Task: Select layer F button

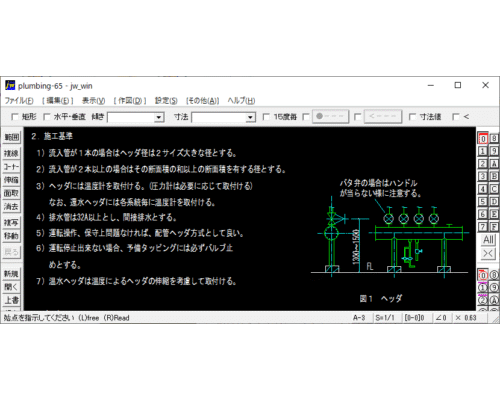Action: 494,227
